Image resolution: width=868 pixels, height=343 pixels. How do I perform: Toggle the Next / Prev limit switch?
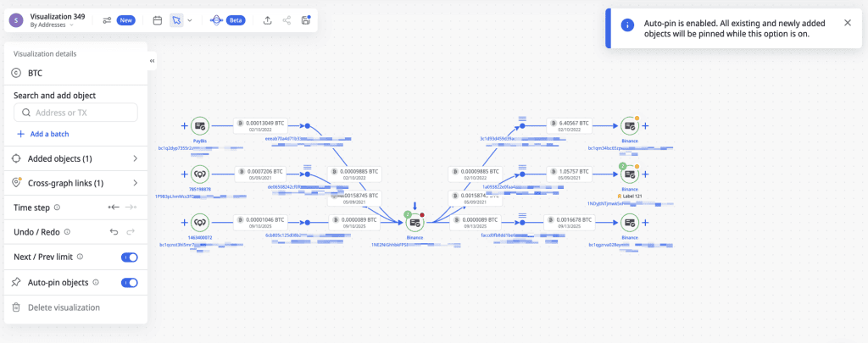click(130, 257)
